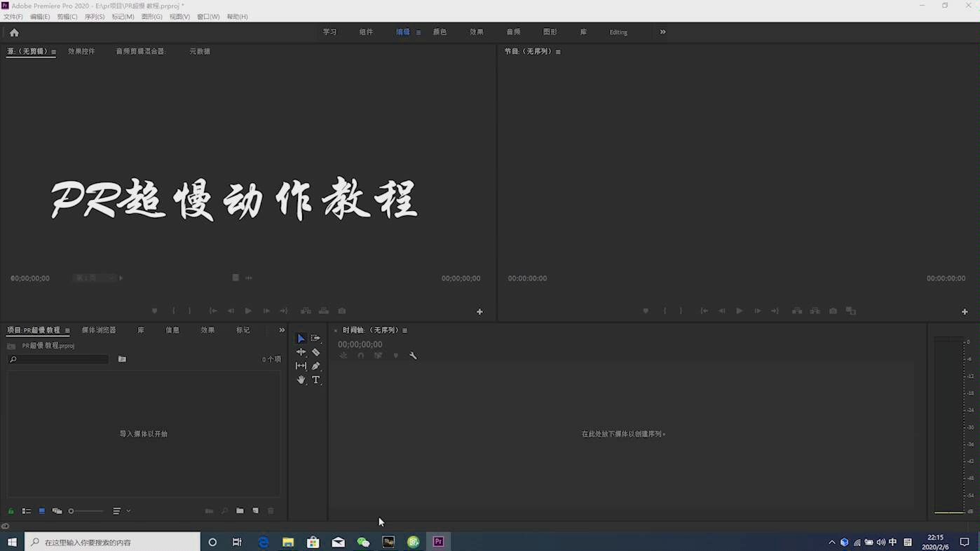
Task: Switch workspace to 颜色
Action: click(440, 32)
